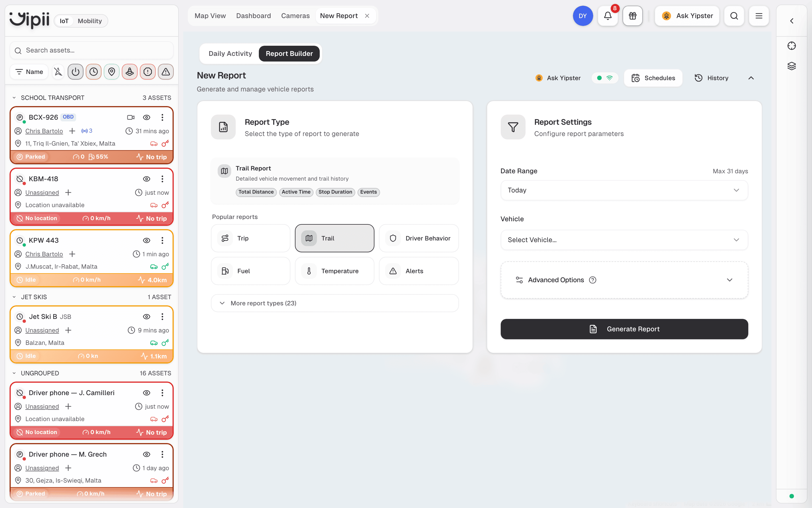Select the Temperature report type
This screenshot has height=508, width=812.
(335, 271)
